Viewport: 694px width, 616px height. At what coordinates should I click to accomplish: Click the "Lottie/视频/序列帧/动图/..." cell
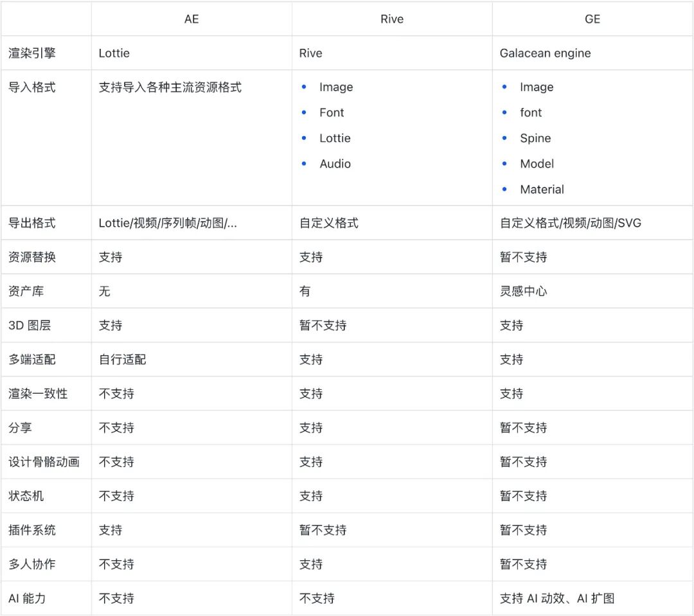168,223
